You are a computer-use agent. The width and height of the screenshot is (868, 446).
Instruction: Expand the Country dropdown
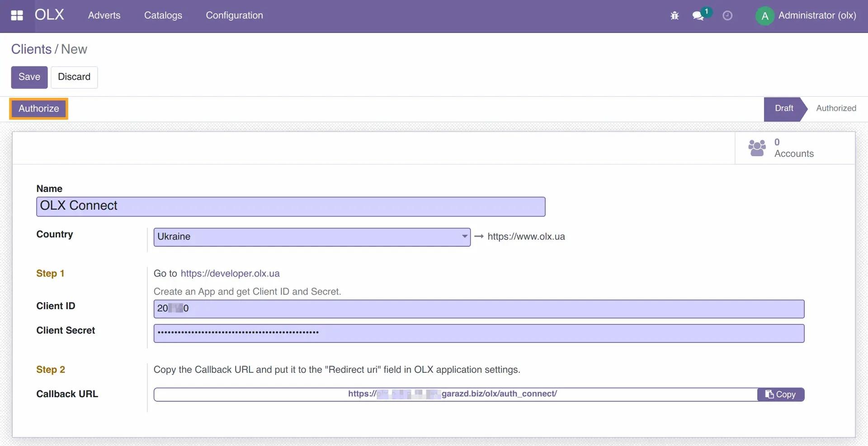[x=464, y=236]
